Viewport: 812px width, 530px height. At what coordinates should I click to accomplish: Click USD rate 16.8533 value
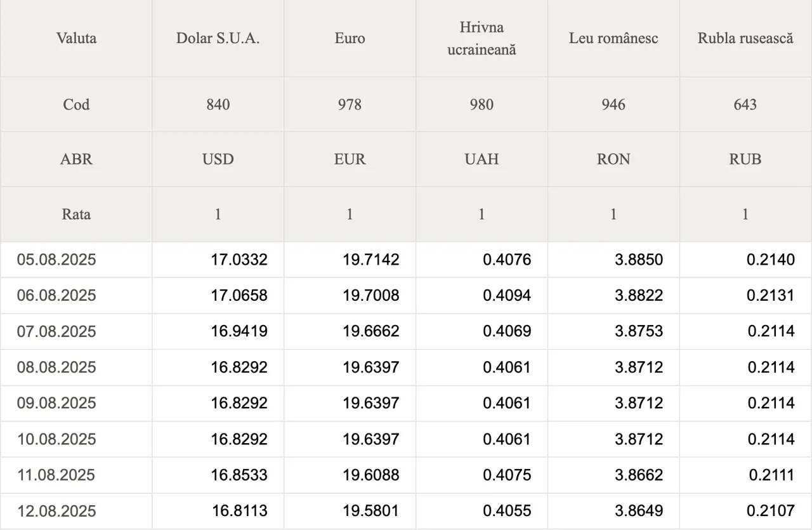239,475
